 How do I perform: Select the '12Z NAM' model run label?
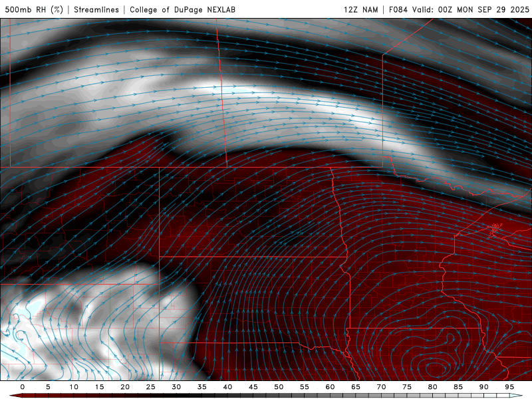[360, 9]
